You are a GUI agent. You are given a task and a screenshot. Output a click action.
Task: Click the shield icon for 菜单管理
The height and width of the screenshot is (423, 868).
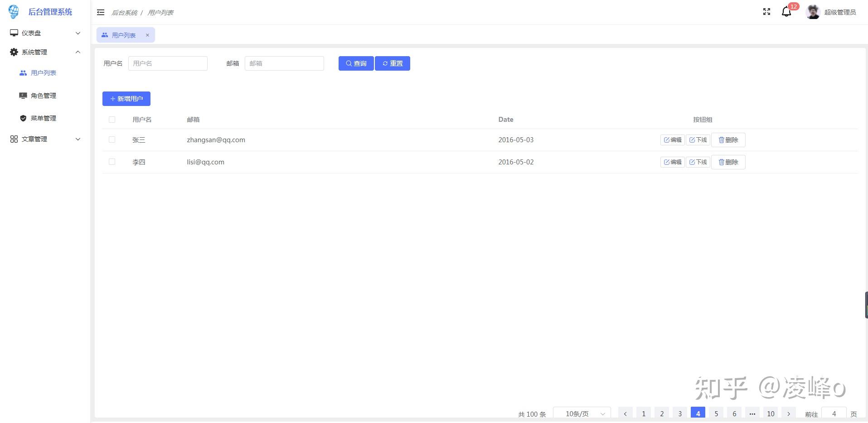point(23,118)
